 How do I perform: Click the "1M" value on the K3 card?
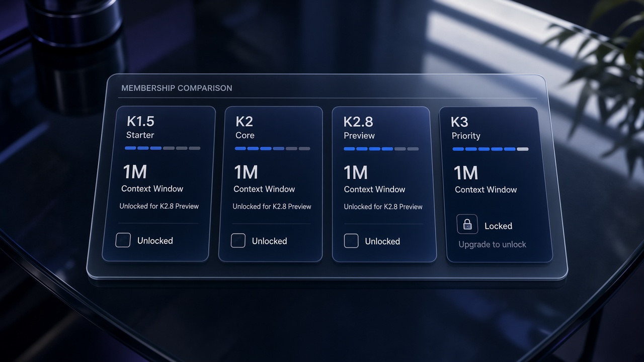(x=466, y=173)
